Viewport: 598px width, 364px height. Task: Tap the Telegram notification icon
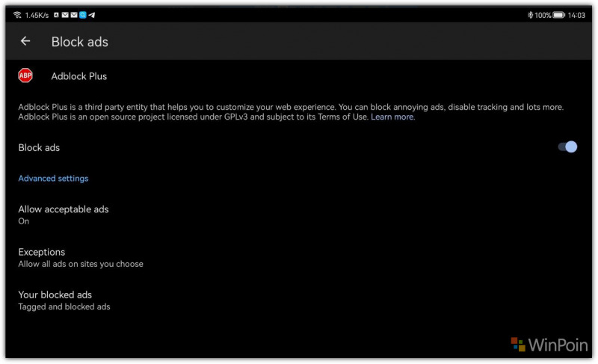[x=91, y=15]
